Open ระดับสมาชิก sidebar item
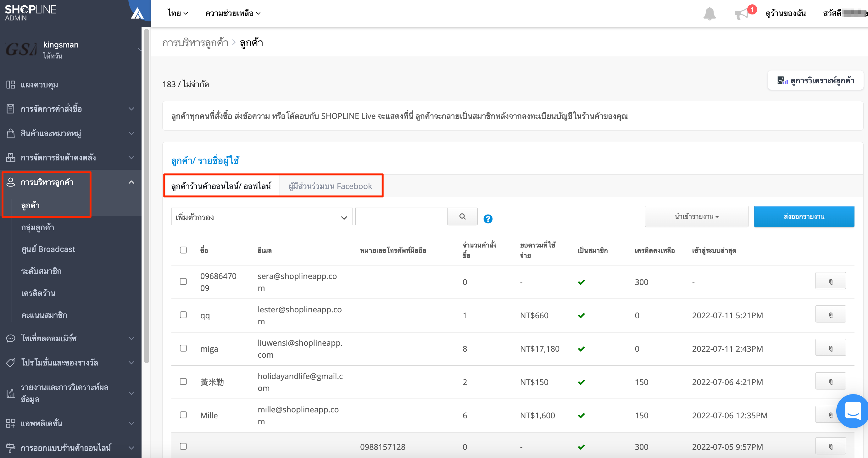The width and height of the screenshot is (868, 458). [x=42, y=271]
